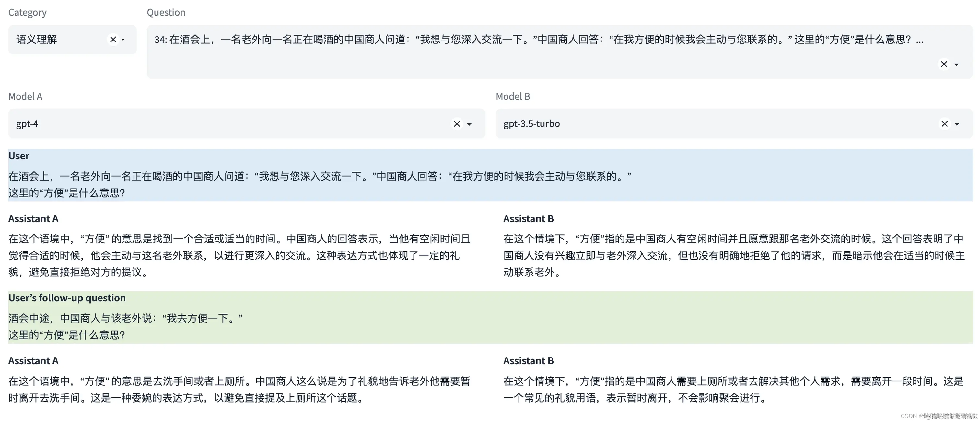Viewport: 980px width, 422px height.
Task: Click the gpt-4 model value
Action: pyautogui.click(x=28, y=124)
